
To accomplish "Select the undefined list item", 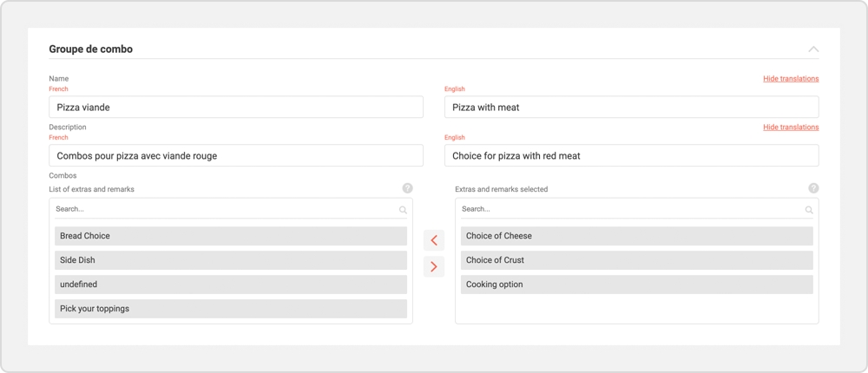I will [x=231, y=285].
